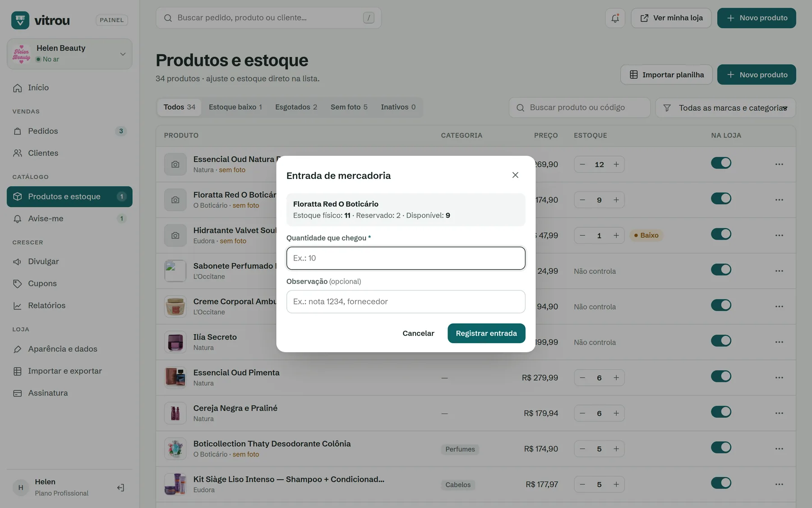This screenshot has width=812, height=508.
Task: Open actions menu for Cereja Negra e Praliné
Action: tap(779, 413)
